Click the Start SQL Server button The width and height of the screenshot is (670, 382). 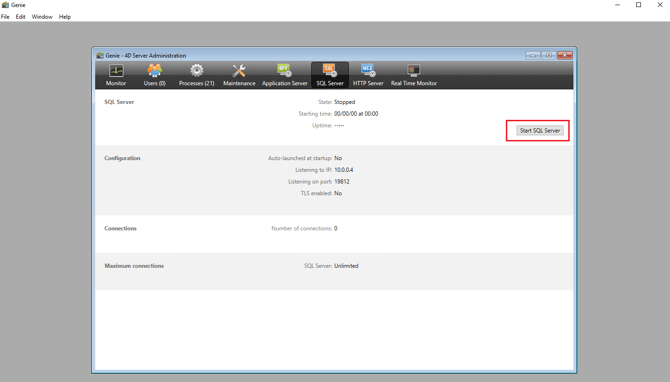coord(540,130)
